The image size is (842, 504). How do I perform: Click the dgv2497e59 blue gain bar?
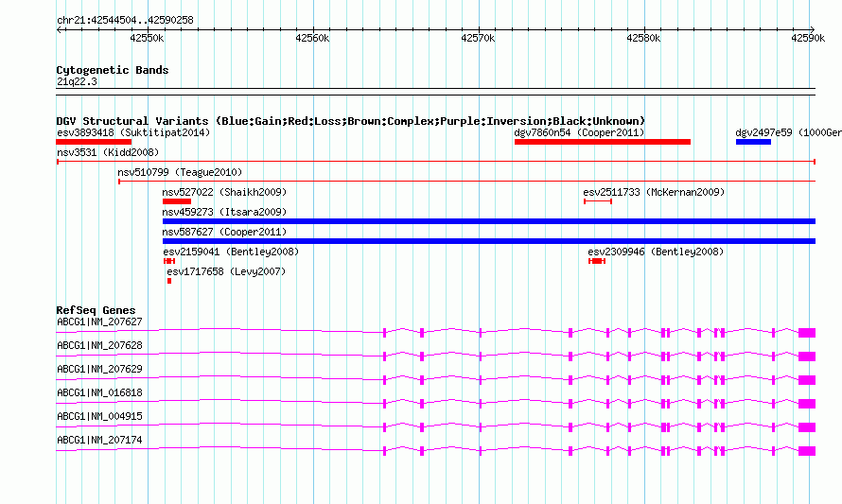coord(753,142)
